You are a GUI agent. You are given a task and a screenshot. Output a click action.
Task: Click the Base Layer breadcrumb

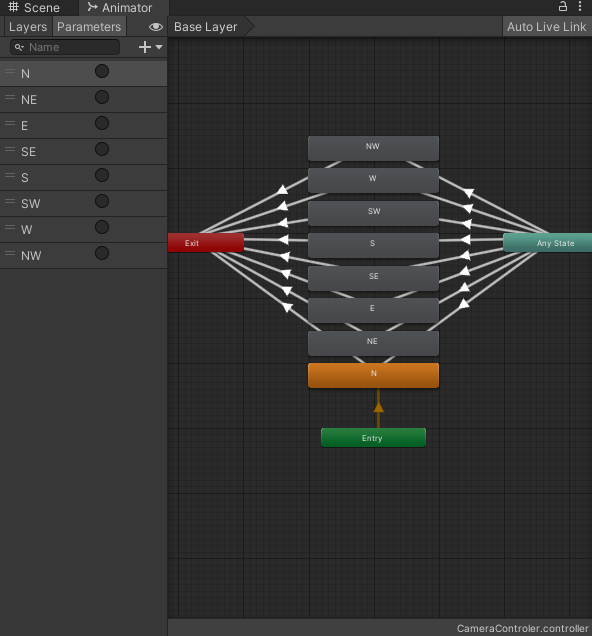click(206, 27)
